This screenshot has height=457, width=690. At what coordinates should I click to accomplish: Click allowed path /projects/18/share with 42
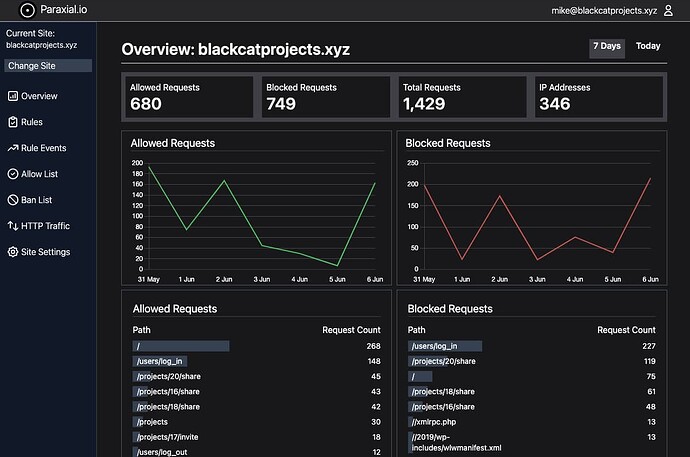257,407
